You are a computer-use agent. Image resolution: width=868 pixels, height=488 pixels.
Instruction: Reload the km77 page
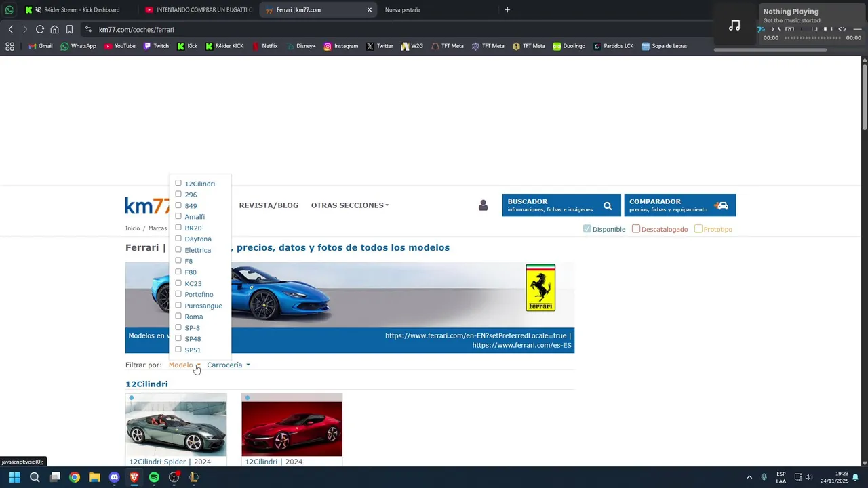coord(40,29)
